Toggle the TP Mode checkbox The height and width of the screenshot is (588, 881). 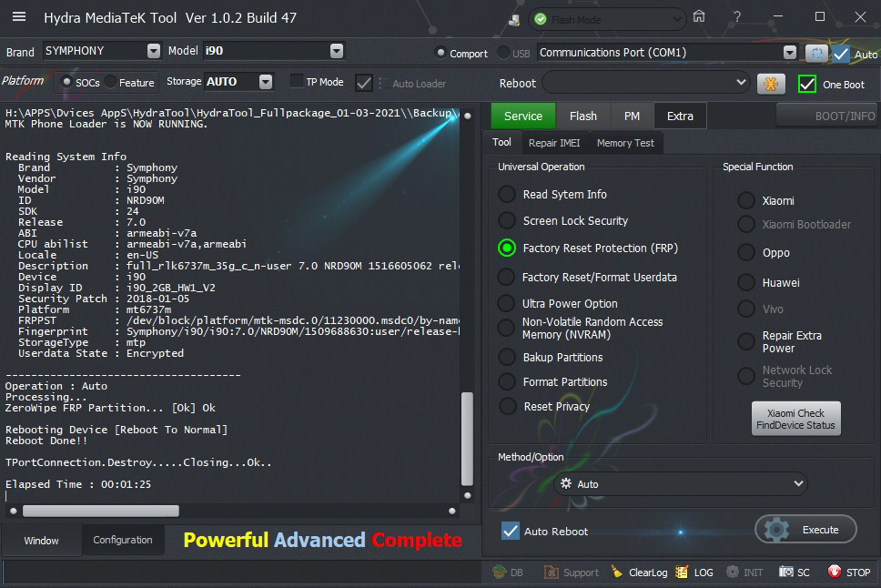coord(297,82)
